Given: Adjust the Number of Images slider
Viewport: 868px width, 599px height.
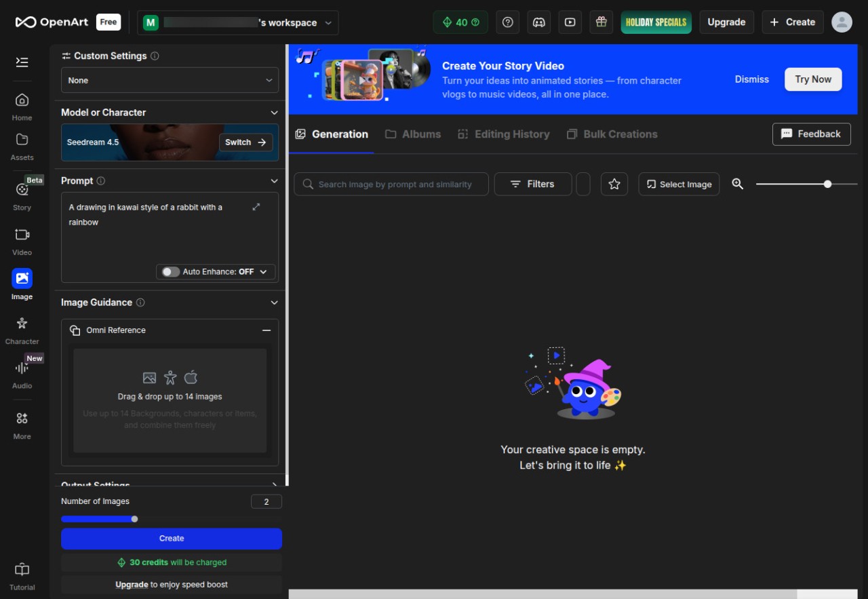Looking at the screenshot, I should [134, 519].
